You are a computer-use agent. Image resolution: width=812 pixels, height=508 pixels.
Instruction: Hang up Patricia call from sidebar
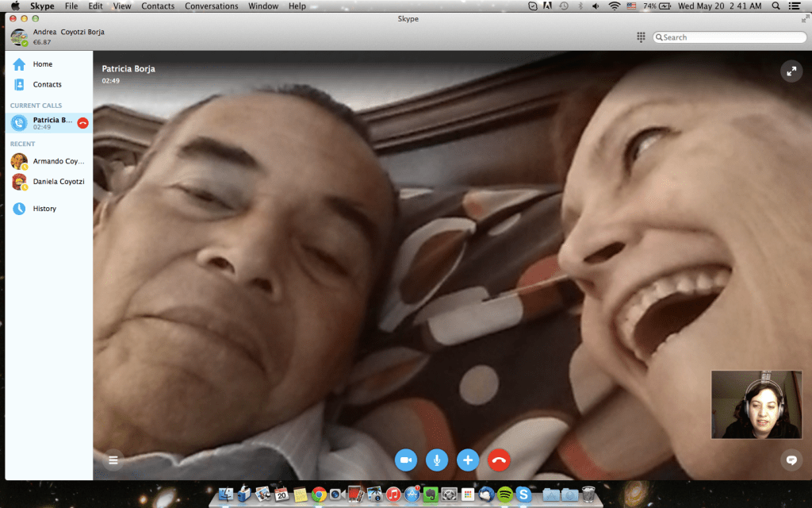[82, 123]
